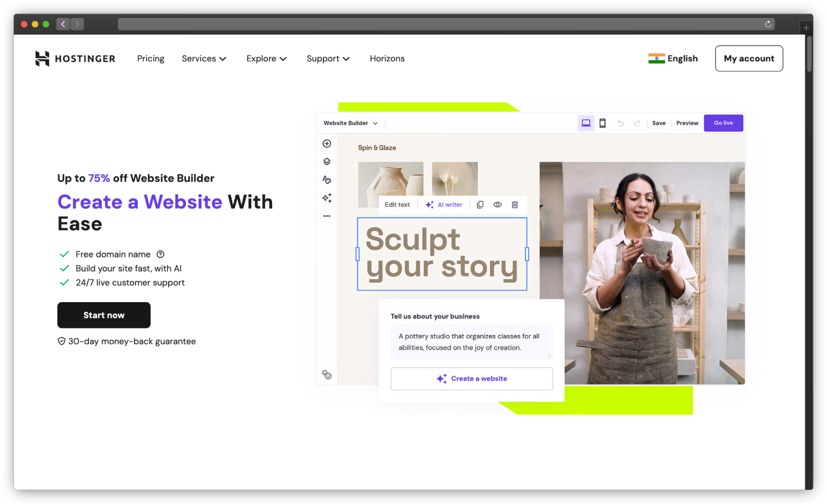Delete the selected text using trash icon
This screenshot has width=827, height=504.
515,204
